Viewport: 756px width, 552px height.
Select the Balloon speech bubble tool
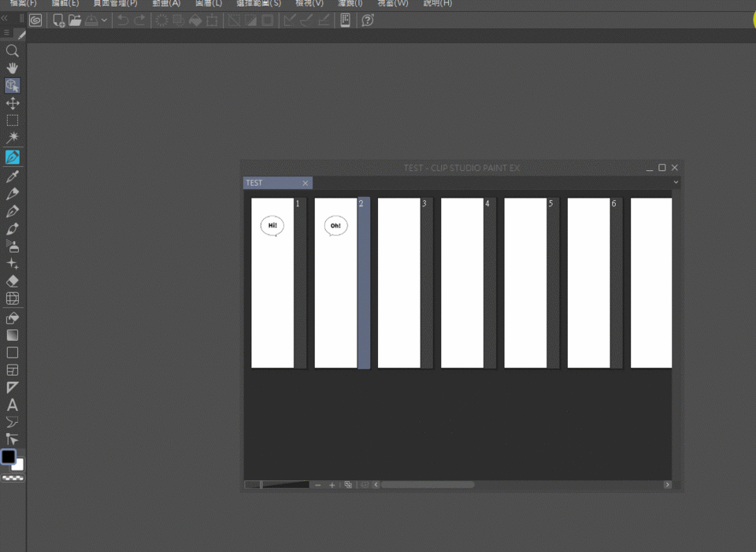[13, 422]
